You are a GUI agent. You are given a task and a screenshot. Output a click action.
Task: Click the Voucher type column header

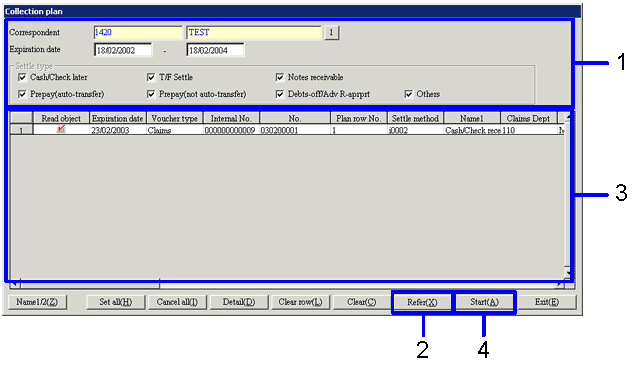tap(174, 119)
